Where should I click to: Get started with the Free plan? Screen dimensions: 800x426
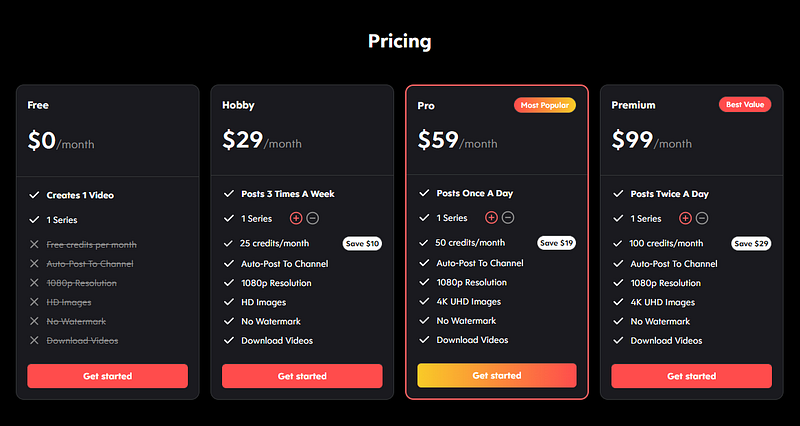point(108,376)
